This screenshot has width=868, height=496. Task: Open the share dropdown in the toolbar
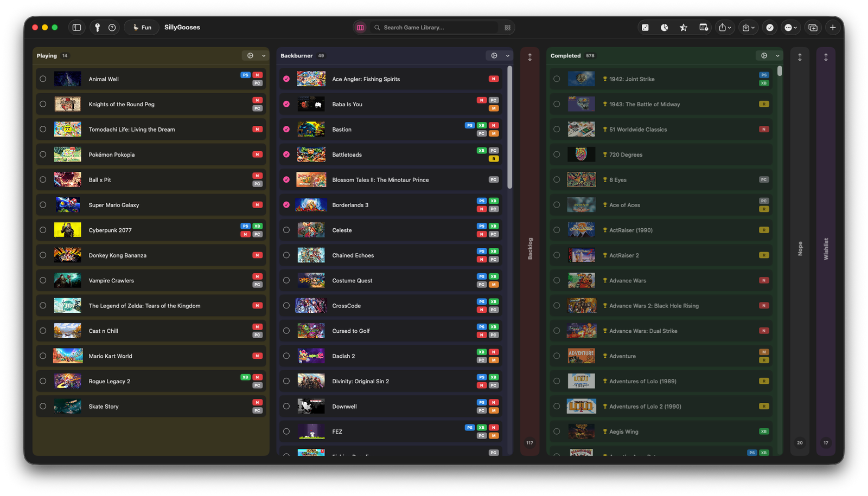pos(725,28)
